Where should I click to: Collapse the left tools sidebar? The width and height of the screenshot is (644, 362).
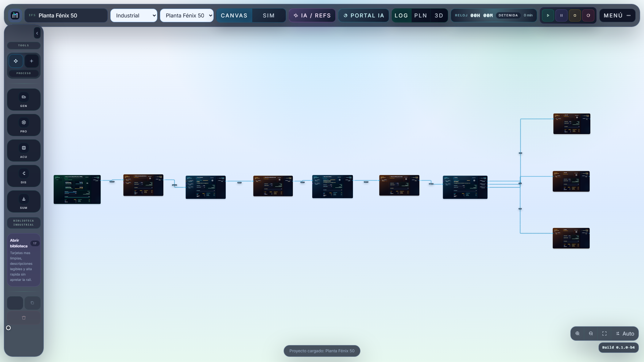[x=37, y=33]
